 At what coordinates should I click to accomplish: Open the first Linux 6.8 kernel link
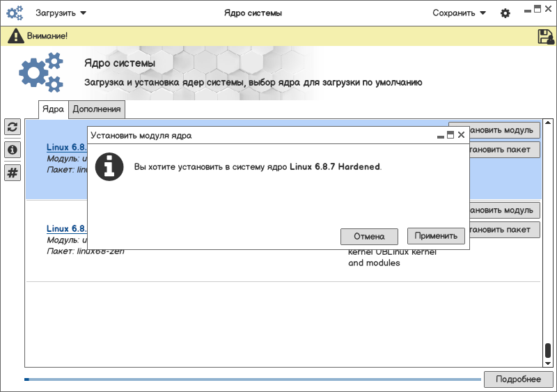(x=67, y=147)
